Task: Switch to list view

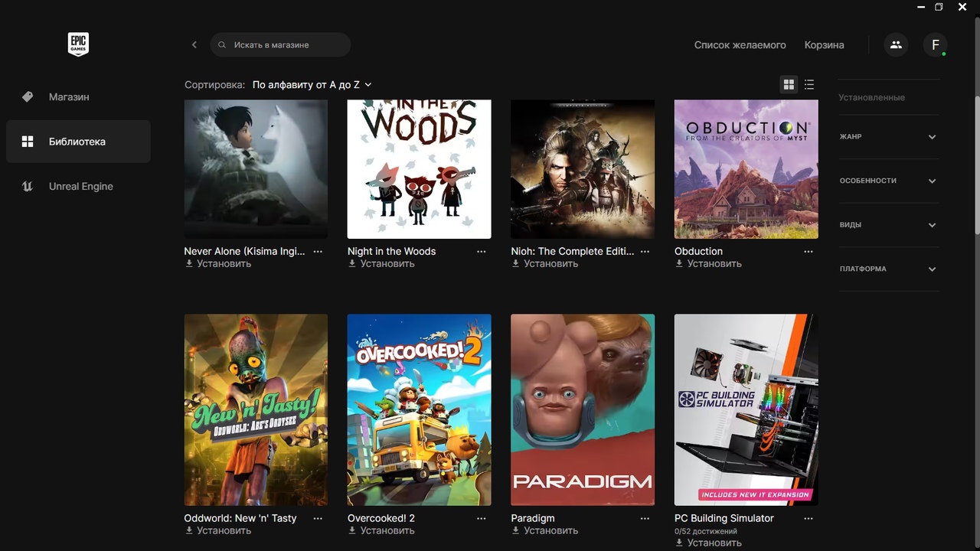Action: (809, 84)
